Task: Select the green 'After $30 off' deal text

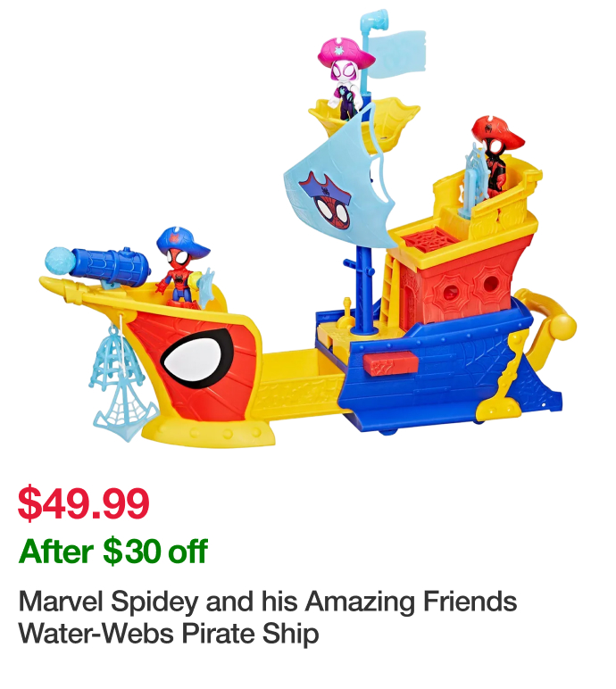Action: point(113,551)
